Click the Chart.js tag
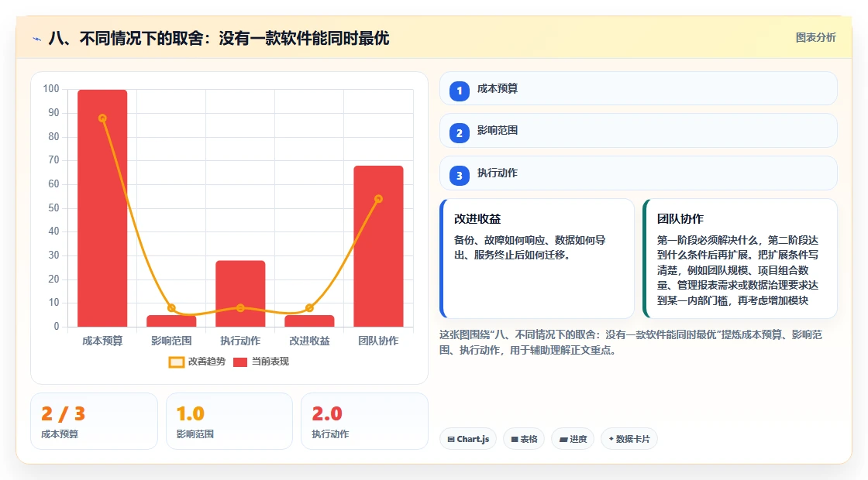868x480 pixels. (x=468, y=439)
